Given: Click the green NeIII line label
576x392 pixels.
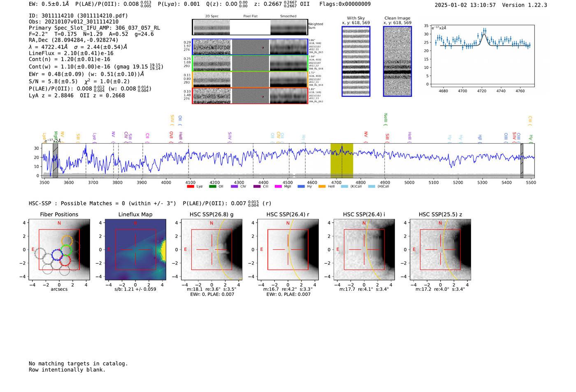Looking at the screenshot, I should click(x=386, y=119).
